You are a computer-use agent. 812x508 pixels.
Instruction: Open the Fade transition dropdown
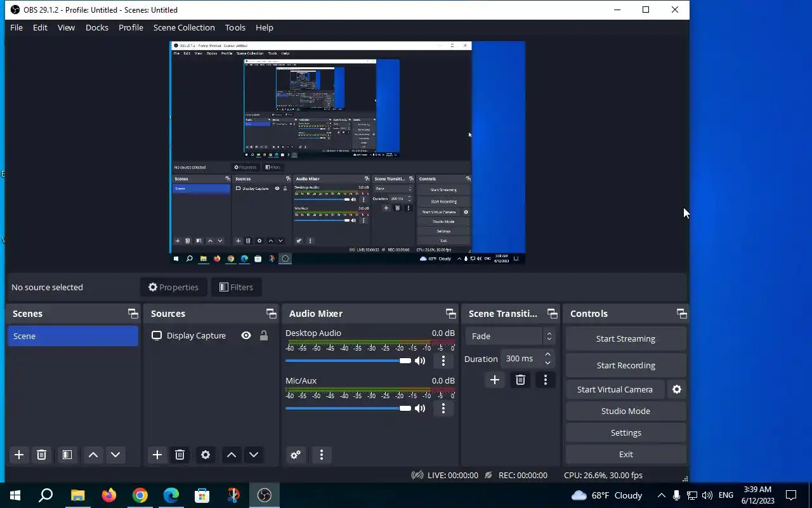click(511, 336)
